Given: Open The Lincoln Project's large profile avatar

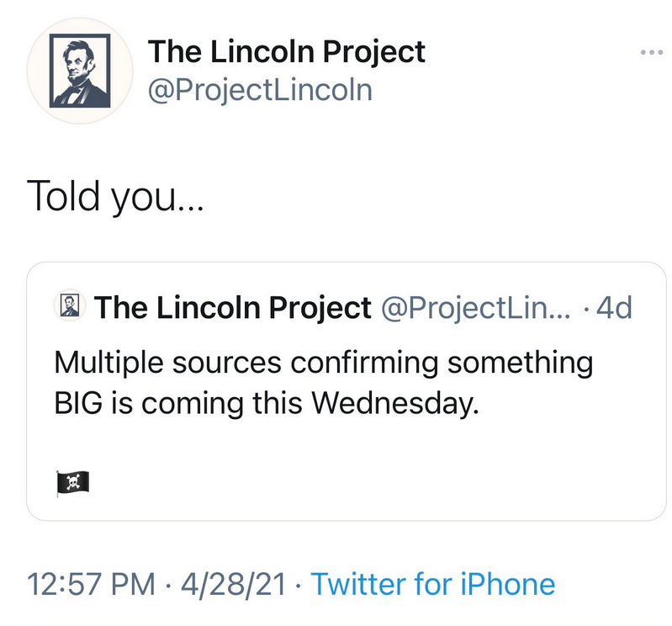Looking at the screenshot, I should (80, 71).
